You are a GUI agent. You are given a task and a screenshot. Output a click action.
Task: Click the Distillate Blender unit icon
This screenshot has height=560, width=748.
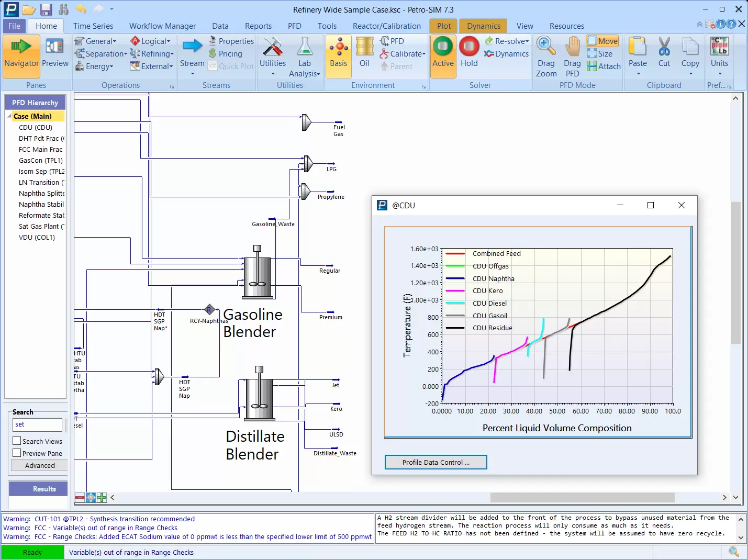tap(259, 393)
